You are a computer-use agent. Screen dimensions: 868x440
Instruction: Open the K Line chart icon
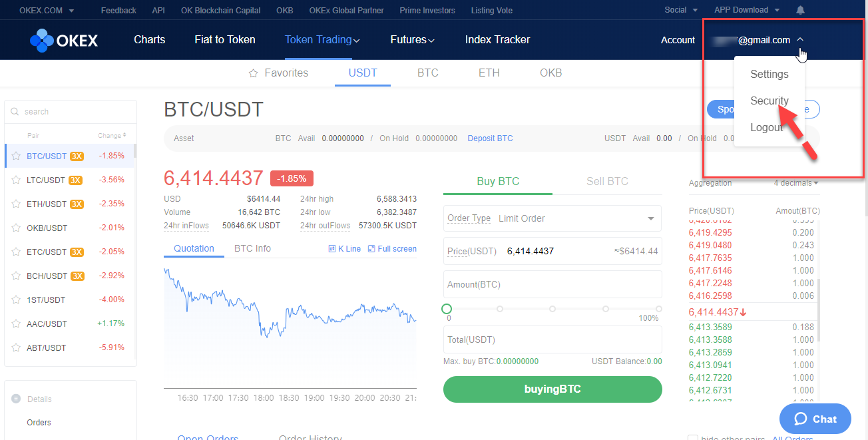click(332, 249)
